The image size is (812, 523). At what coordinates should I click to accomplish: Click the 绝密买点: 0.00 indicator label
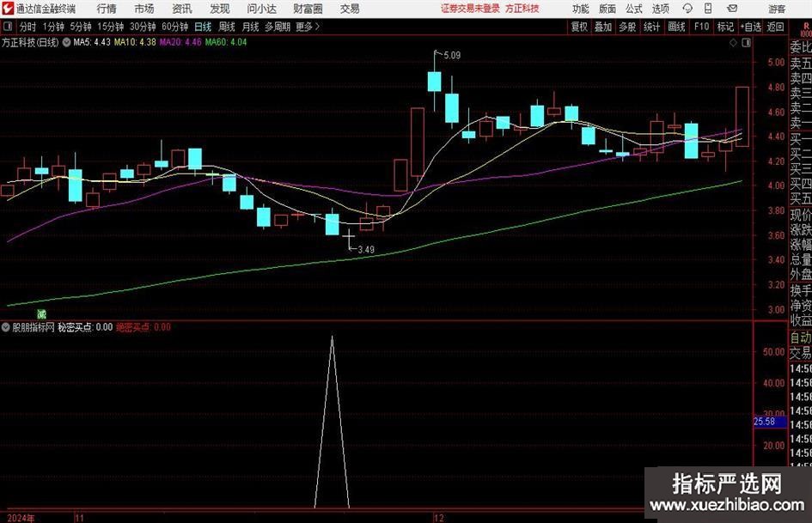pos(143,327)
